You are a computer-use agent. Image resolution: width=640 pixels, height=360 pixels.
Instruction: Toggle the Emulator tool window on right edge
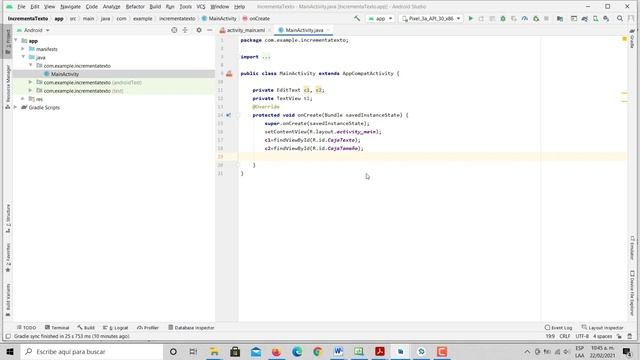tap(632, 247)
